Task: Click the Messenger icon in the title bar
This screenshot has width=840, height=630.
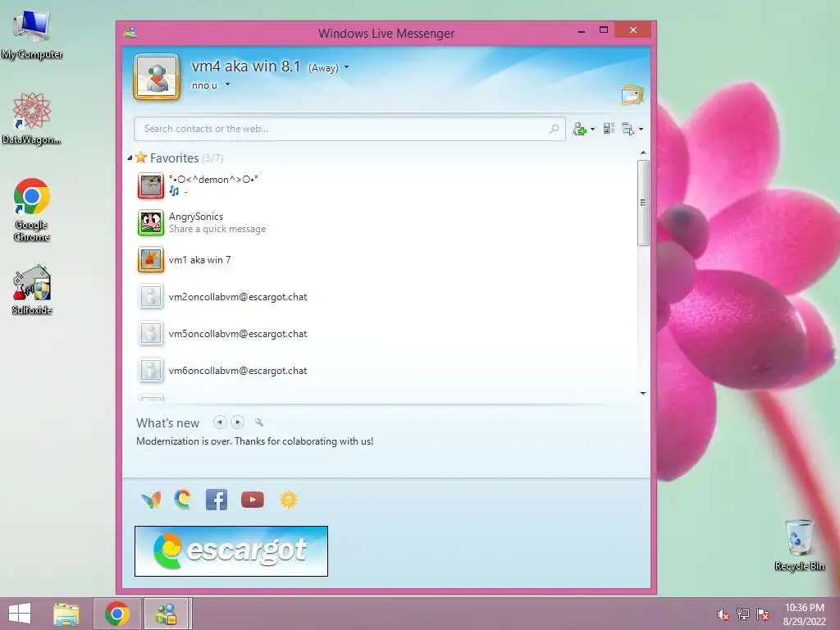Action: click(x=130, y=33)
